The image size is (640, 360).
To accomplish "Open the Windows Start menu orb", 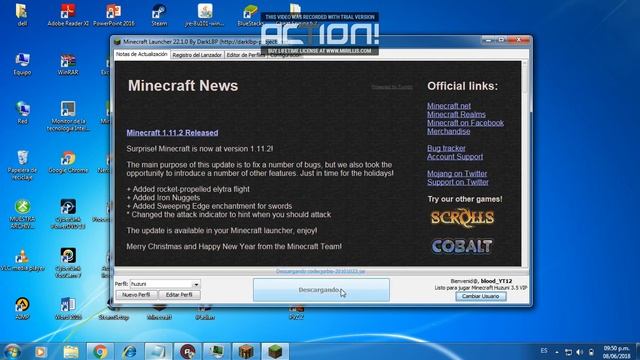I will click(x=12, y=351).
